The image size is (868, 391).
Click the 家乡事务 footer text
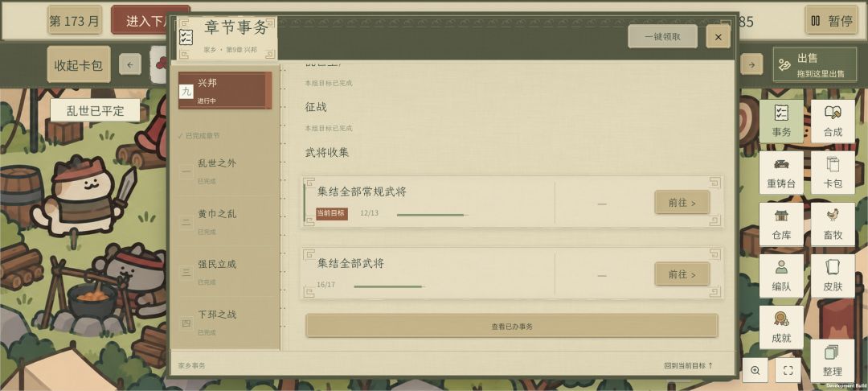(191, 365)
